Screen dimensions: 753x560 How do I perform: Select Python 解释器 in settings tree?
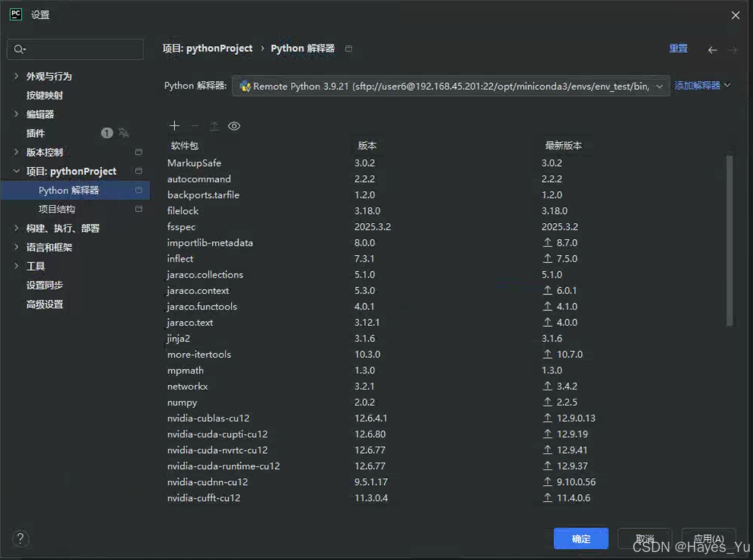[x=75, y=190]
